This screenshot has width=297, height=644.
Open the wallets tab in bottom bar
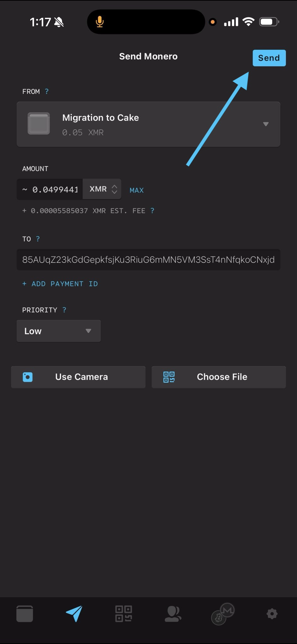point(25,613)
